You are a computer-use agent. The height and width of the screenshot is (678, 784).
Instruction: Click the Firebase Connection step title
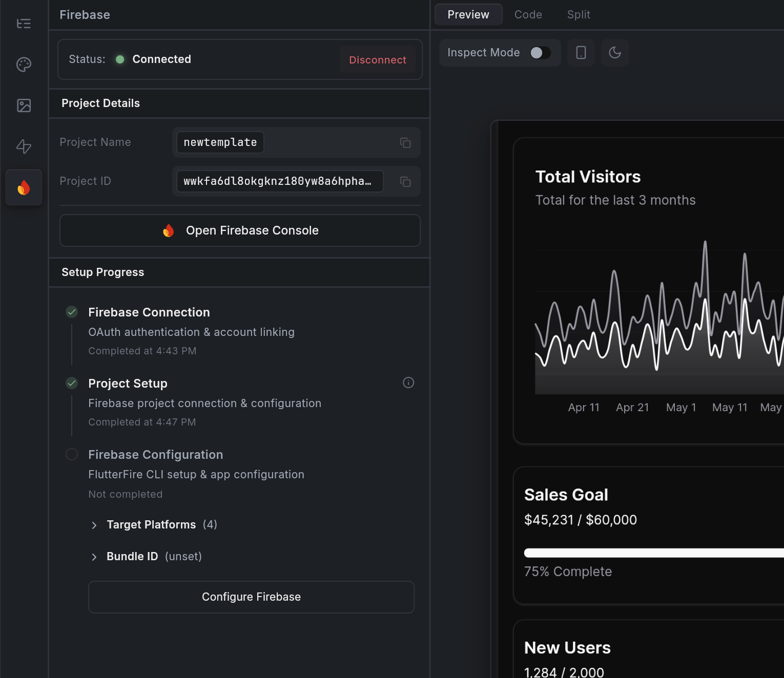(149, 312)
